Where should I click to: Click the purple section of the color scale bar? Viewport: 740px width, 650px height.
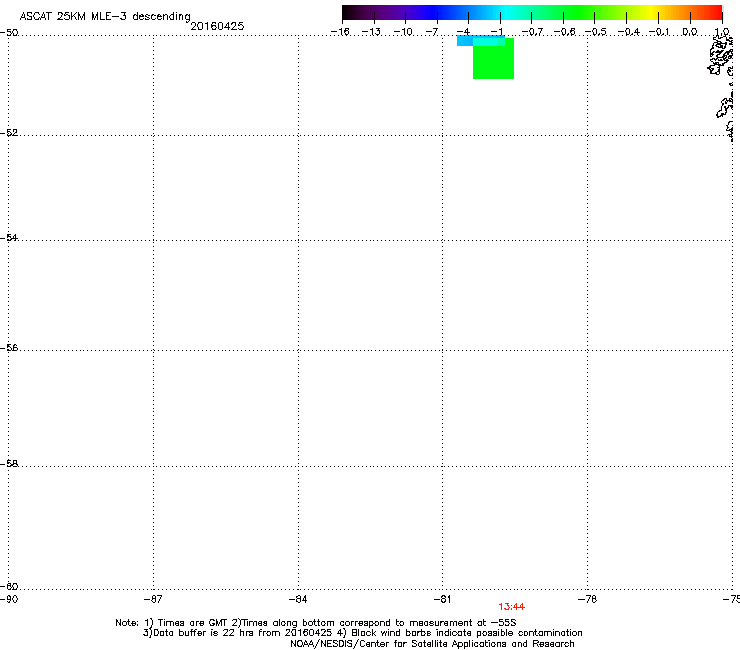tap(396, 12)
